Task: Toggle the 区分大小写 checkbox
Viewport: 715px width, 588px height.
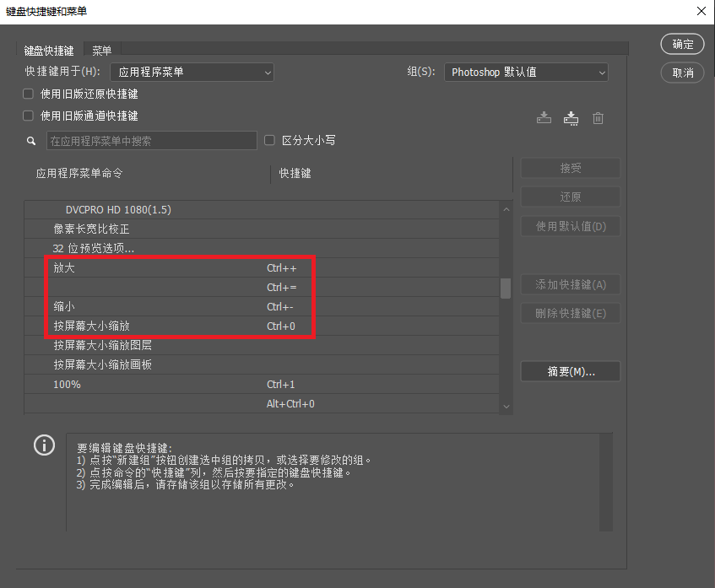Action: 269,139
